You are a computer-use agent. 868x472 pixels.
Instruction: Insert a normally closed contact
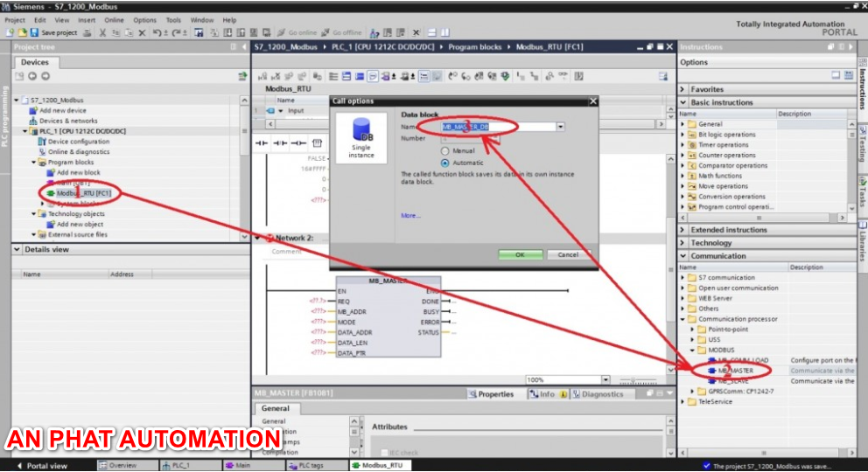(280, 142)
